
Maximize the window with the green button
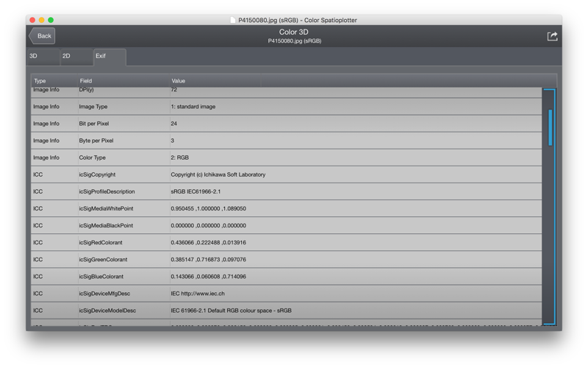coord(51,20)
